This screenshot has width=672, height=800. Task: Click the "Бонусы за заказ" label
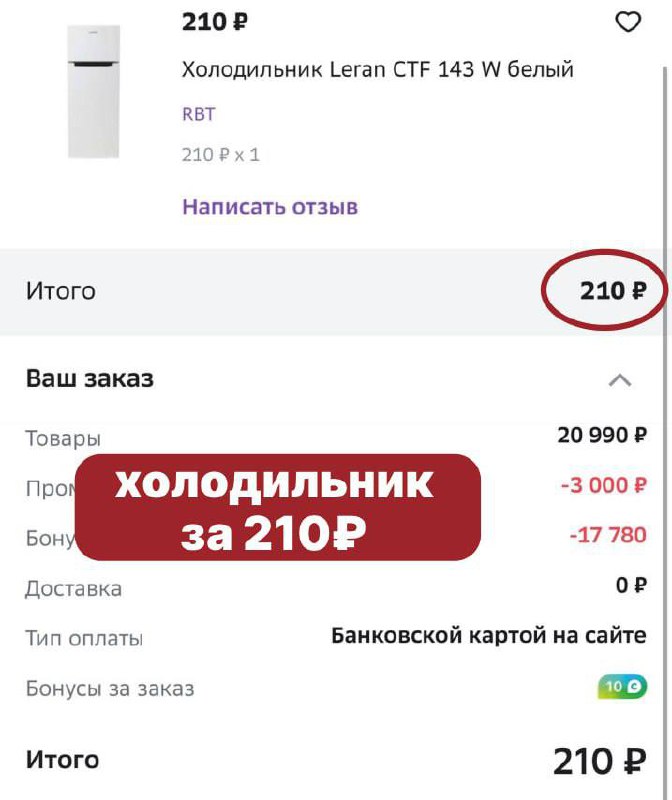pyautogui.click(x=109, y=688)
